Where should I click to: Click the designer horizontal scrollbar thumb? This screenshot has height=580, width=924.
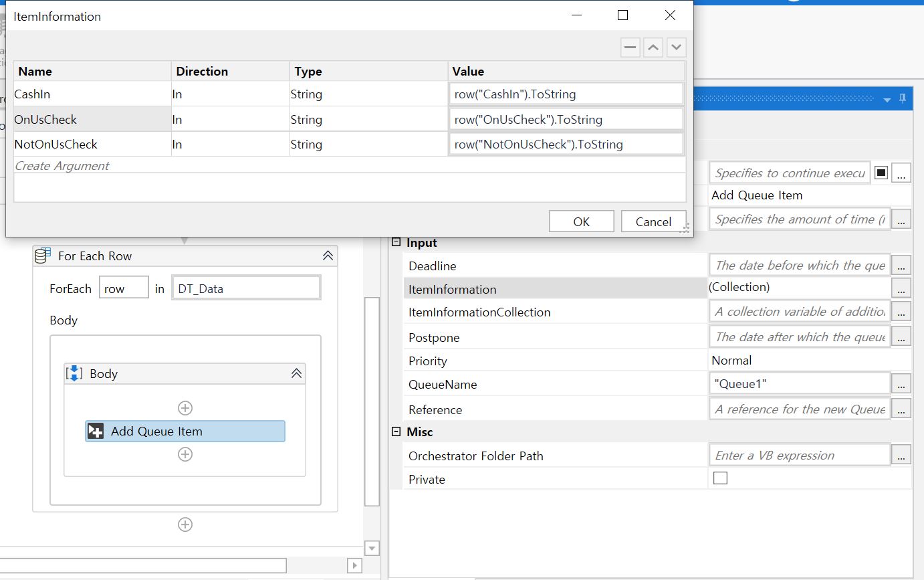143,565
